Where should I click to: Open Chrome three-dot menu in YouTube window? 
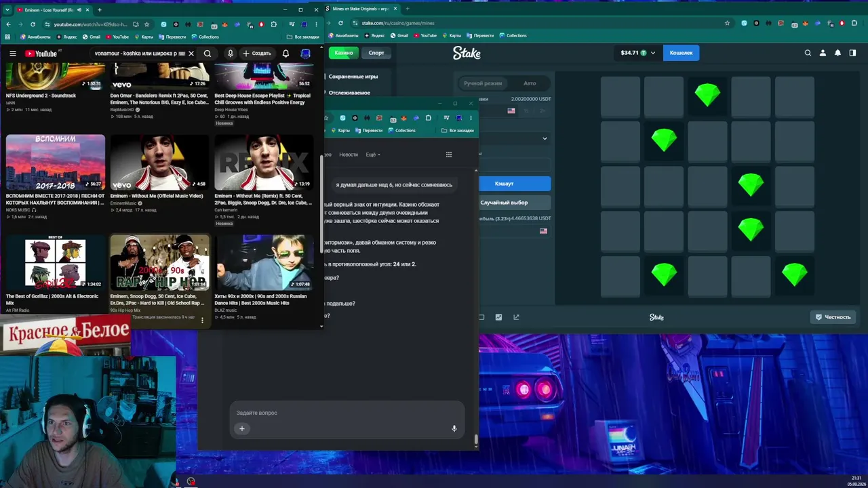[316, 24]
